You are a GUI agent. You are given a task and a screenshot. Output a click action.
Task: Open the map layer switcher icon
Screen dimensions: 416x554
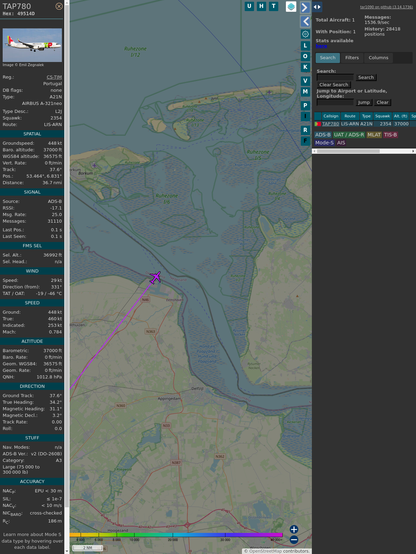coord(291,6)
